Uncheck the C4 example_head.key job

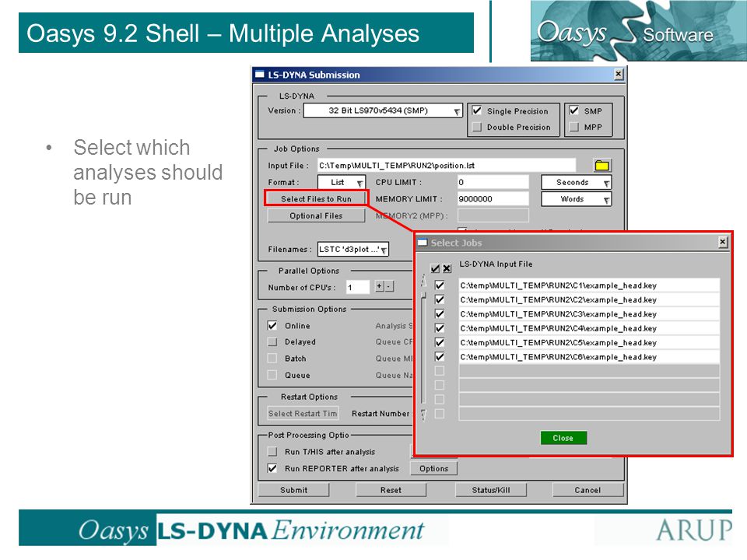pyautogui.click(x=440, y=328)
